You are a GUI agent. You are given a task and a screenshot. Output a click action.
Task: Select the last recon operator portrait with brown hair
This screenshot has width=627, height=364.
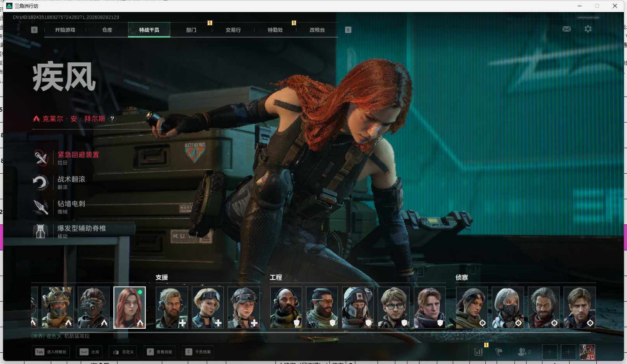580,307
